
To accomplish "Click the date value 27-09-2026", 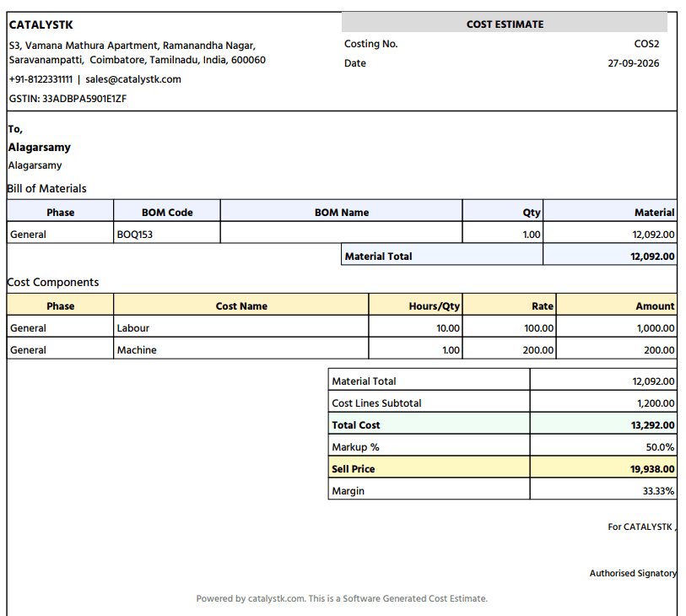I will point(634,63).
